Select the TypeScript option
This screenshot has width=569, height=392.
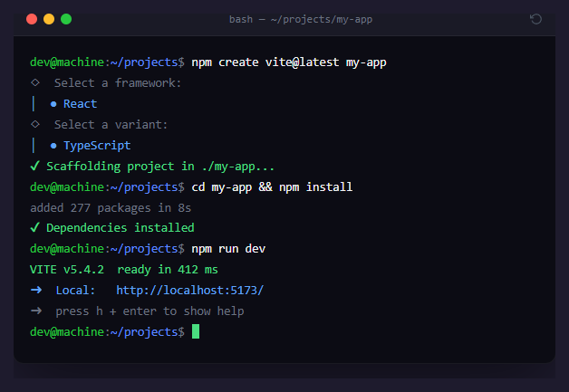[x=97, y=146]
